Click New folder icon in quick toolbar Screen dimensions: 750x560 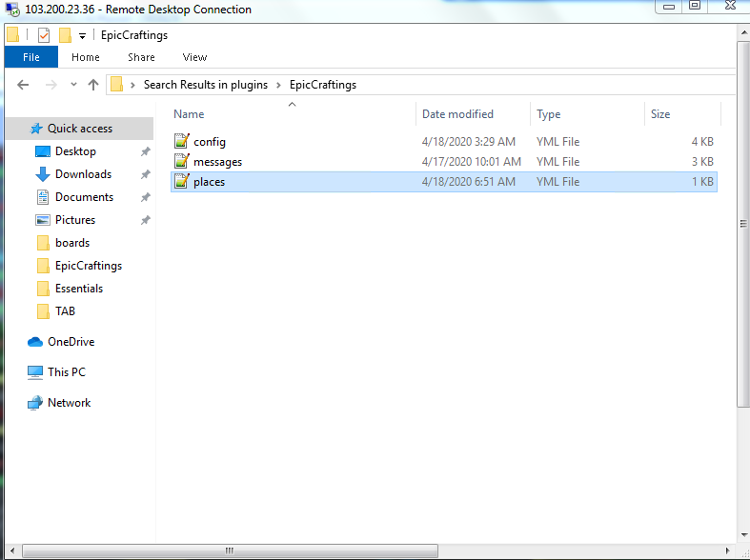pos(65,35)
